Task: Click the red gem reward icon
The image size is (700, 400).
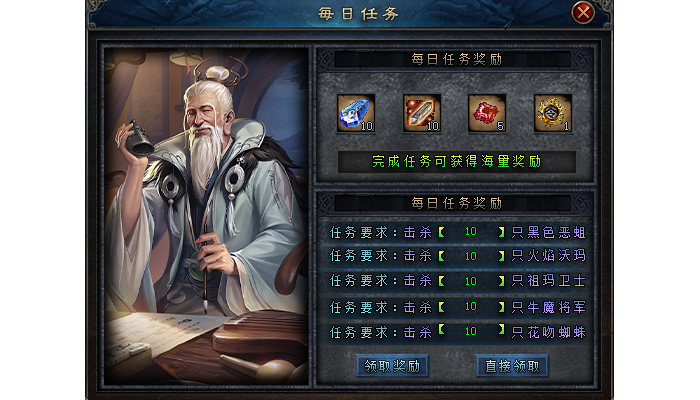Action: coord(487,113)
